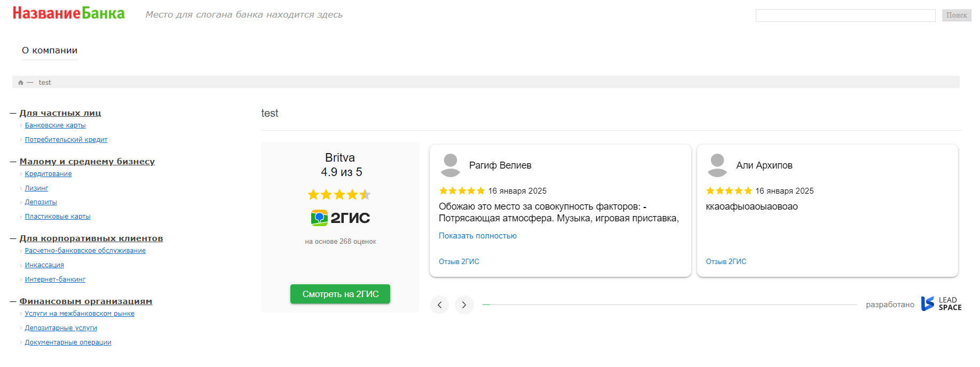Open the Банковские карты link
The height and width of the screenshot is (367, 980).
point(55,125)
